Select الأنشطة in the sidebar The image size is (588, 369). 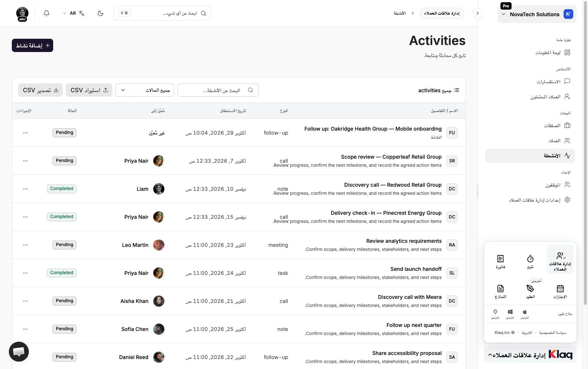coord(530,156)
